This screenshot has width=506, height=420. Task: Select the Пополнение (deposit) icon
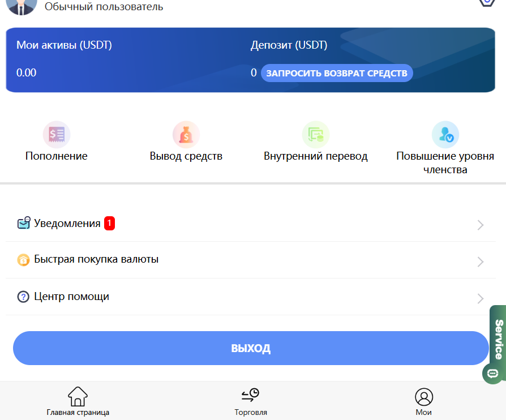pos(57,134)
